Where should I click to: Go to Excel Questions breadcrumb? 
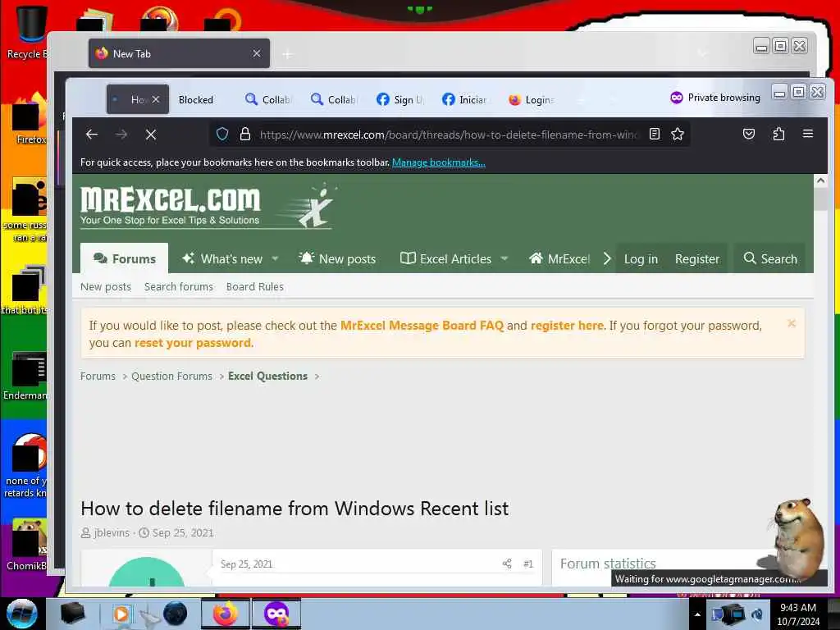point(267,376)
